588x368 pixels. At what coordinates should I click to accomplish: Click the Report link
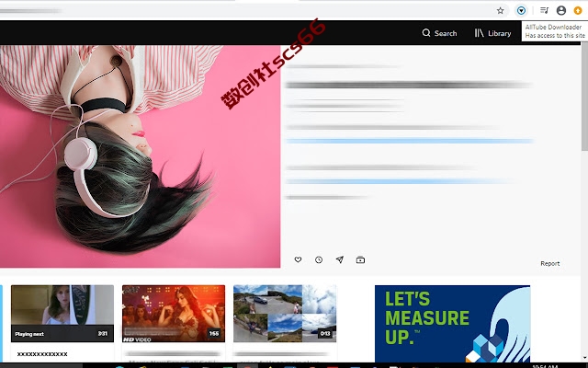click(549, 264)
